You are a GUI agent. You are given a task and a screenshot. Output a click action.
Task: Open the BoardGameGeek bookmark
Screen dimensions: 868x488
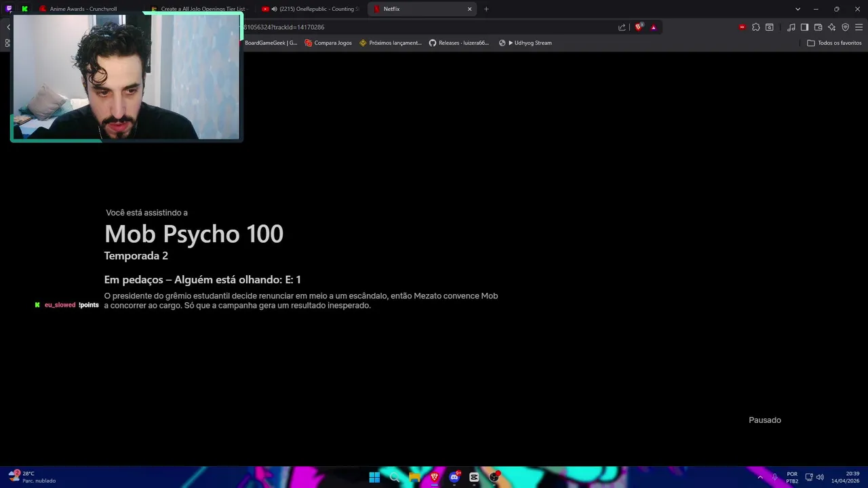[x=271, y=43]
